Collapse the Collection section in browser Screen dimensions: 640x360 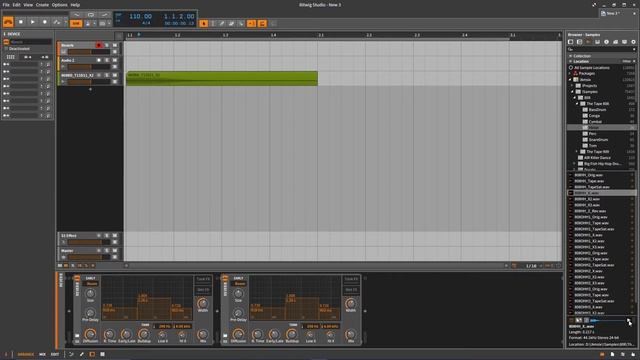pyautogui.click(x=571, y=56)
